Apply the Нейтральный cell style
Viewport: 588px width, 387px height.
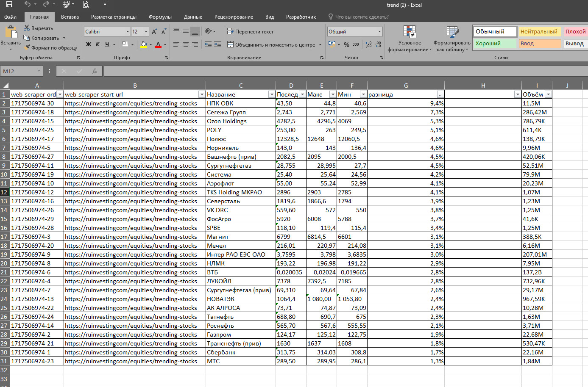click(539, 32)
